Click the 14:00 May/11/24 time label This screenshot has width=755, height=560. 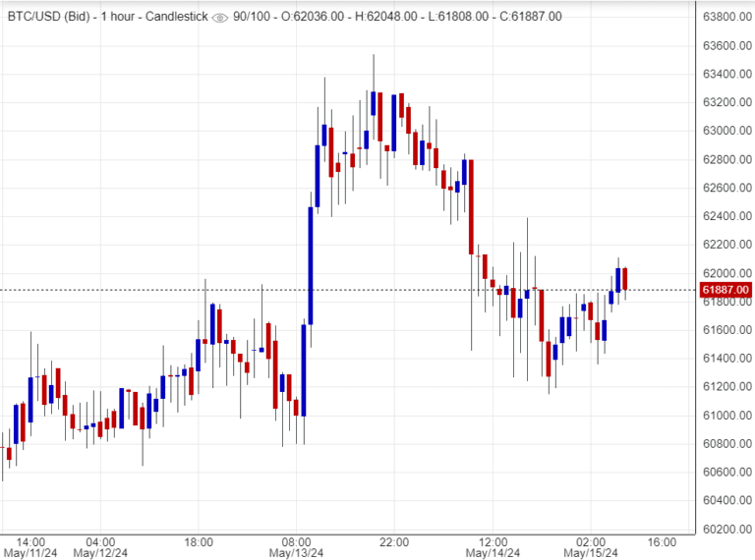pos(30,547)
